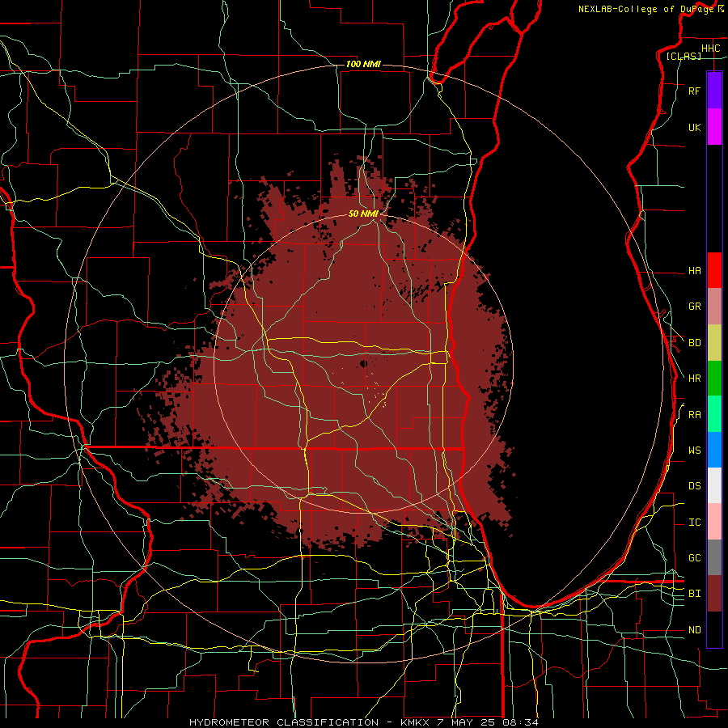Image resolution: width=728 pixels, height=728 pixels.
Task: Click the IC legend label
Action: (x=694, y=523)
